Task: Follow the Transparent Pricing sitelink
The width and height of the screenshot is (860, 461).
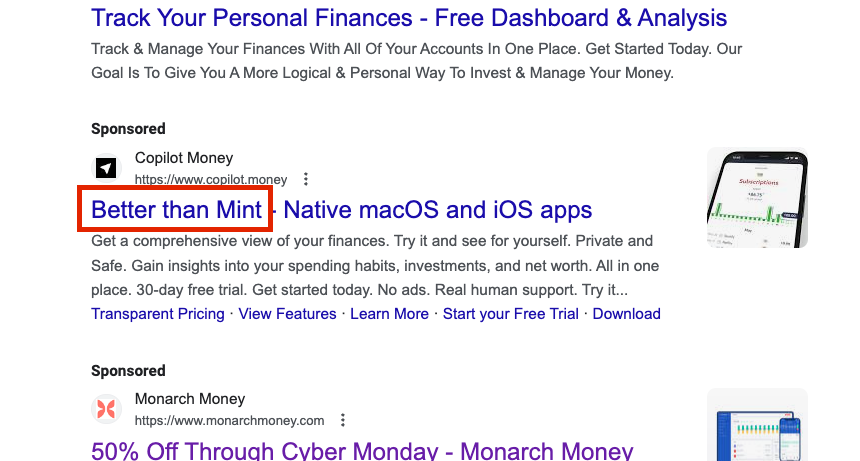Action: pyautogui.click(x=158, y=314)
